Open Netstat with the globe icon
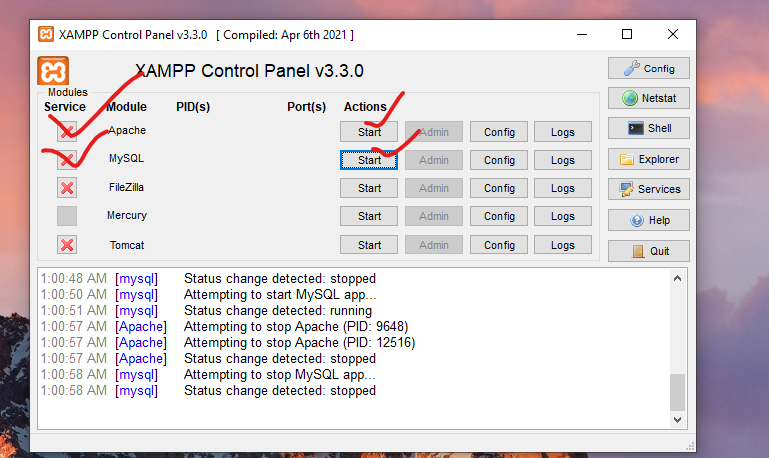 pos(649,98)
